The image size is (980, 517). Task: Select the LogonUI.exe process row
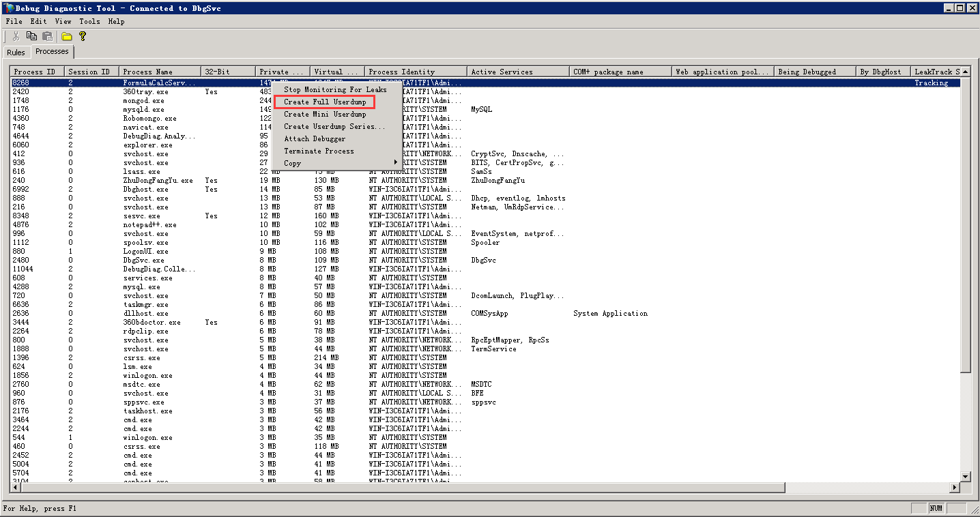point(485,251)
